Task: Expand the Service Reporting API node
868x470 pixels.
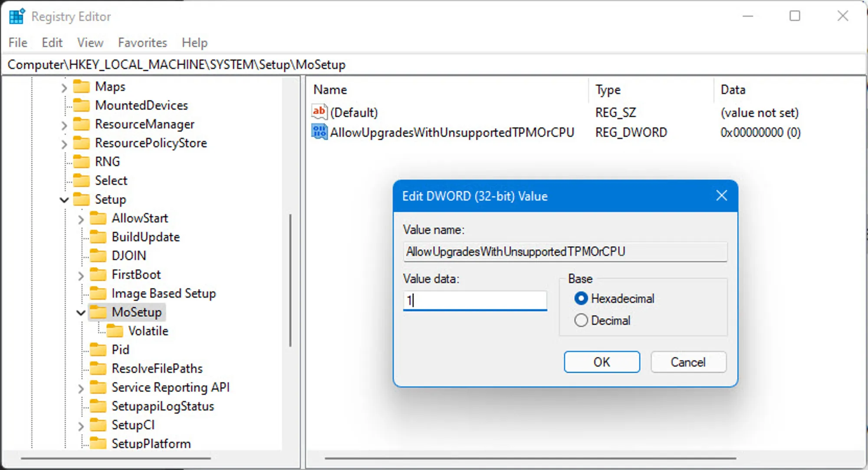Action: tap(81, 388)
